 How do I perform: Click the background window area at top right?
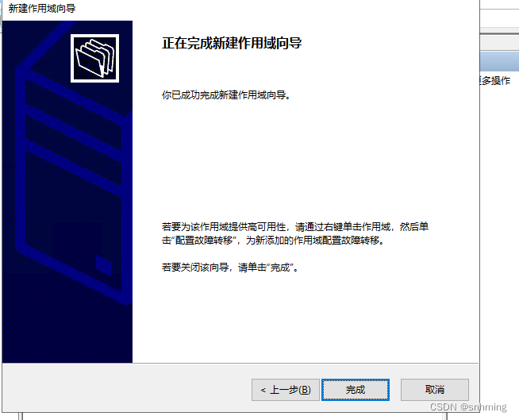point(498,16)
